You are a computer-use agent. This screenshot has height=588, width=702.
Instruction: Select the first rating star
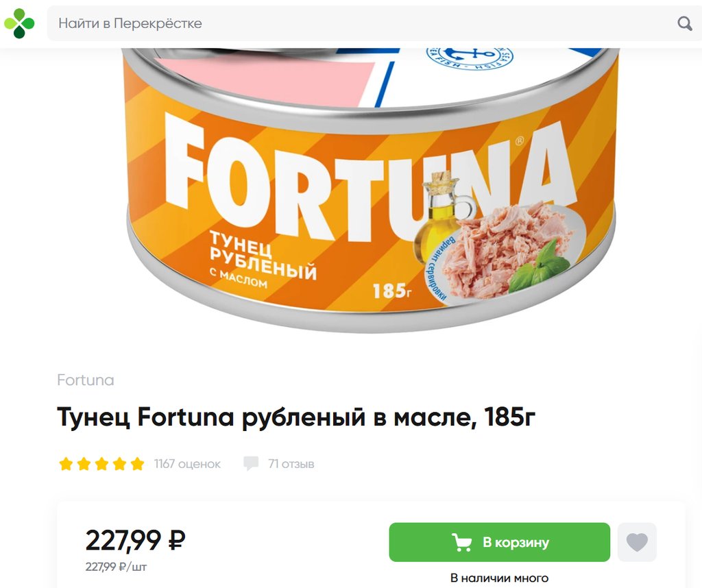pyautogui.click(x=66, y=464)
